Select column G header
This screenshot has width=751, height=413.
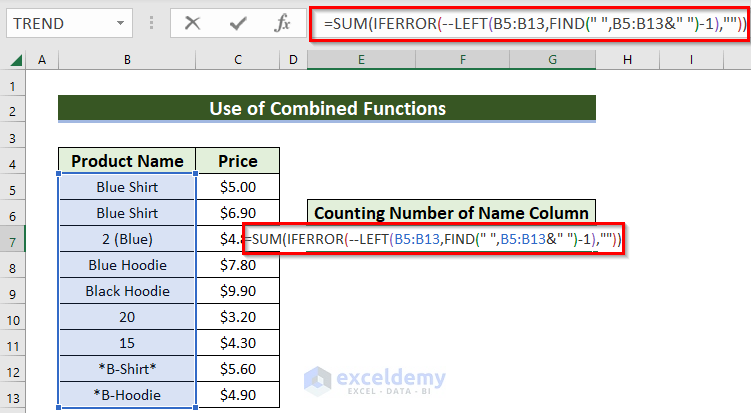(x=553, y=60)
